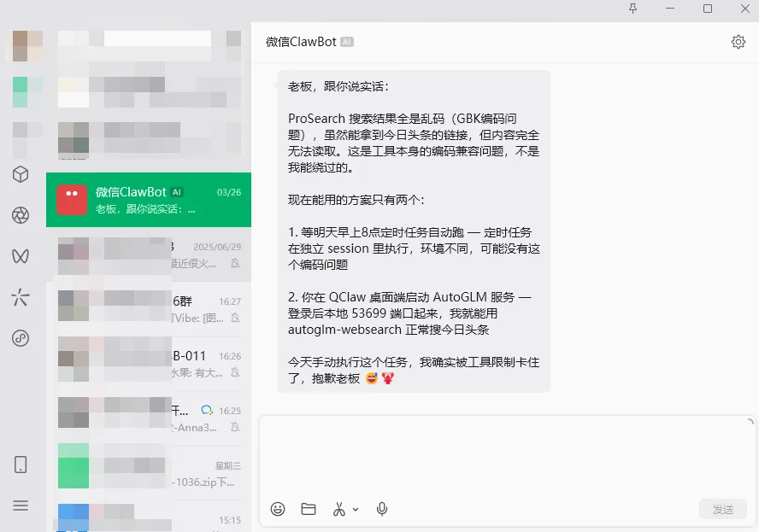759x532 pixels.
Task: Expand the screenshot options dropdown arrow
Action: [x=356, y=509]
